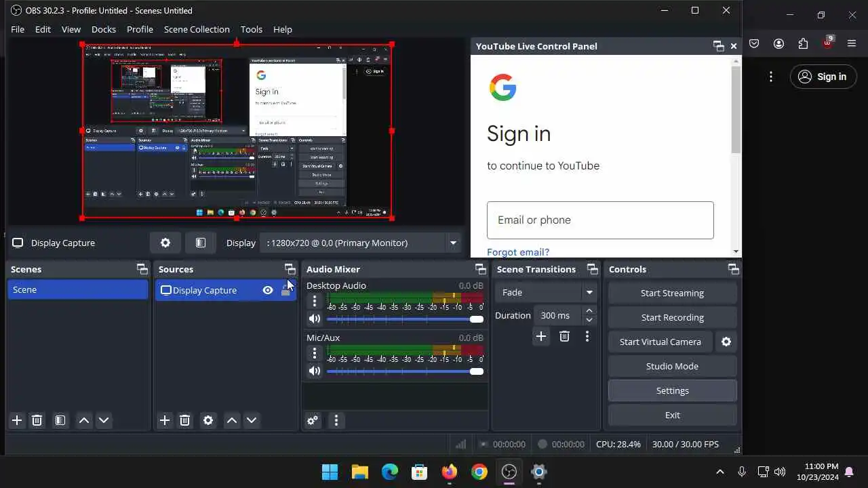Select Scene in Scenes list
Viewport: 868px width, 488px height.
click(77, 289)
